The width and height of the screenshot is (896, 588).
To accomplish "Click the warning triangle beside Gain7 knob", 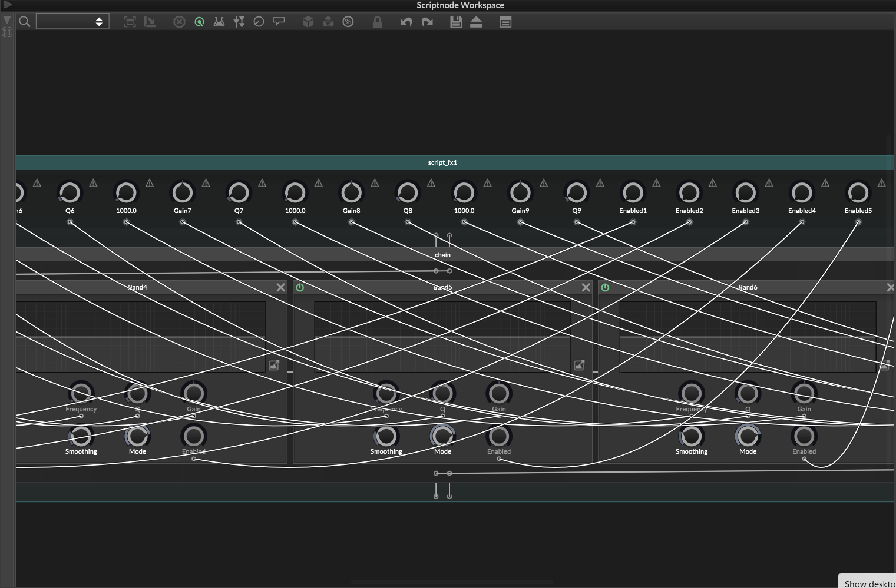I will click(206, 184).
